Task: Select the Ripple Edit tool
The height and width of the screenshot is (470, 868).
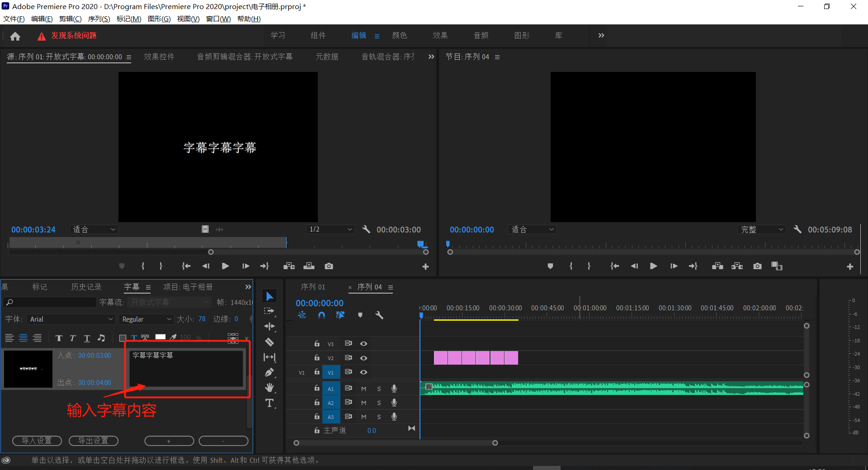Action: [269, 327]
